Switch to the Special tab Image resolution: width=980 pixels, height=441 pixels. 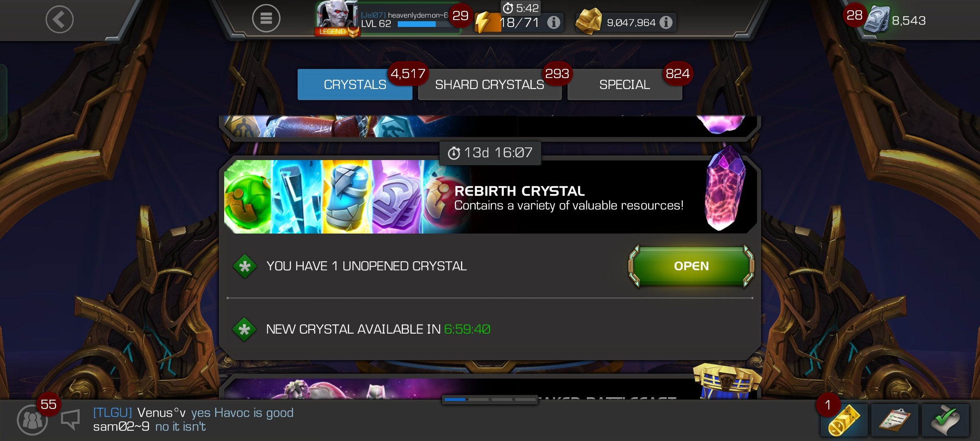[625, 85]
